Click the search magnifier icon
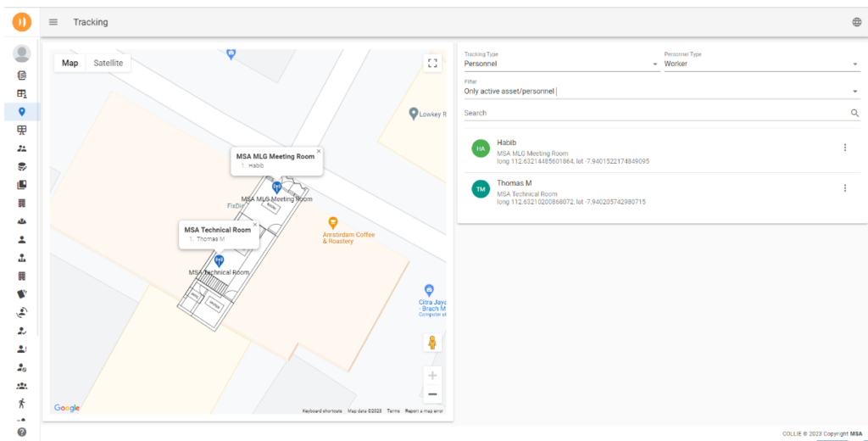This screenshot has height=441, width=868. tap(854, 113)
